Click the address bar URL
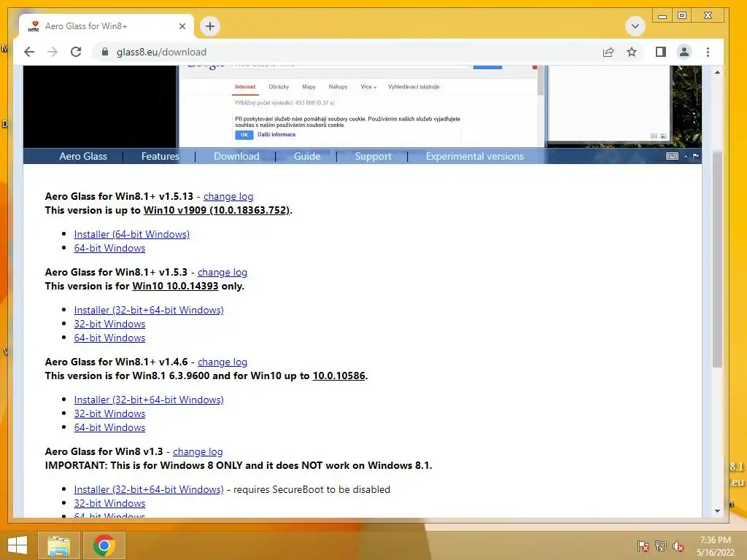Image resolution: width=747 pixels, height=560 pixels. point(161,52)
